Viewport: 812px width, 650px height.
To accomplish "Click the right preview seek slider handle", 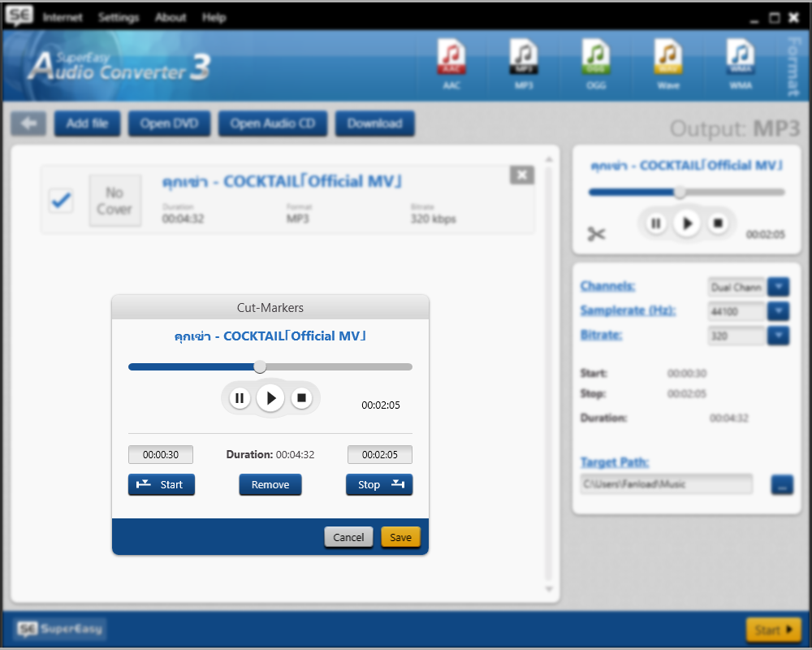I will point(680,193).
